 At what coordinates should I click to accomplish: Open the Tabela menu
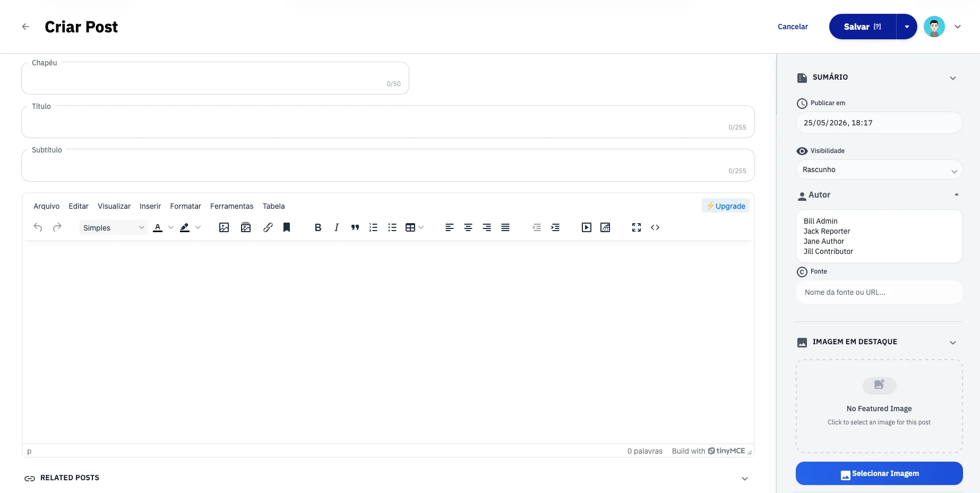click(274, 206)
